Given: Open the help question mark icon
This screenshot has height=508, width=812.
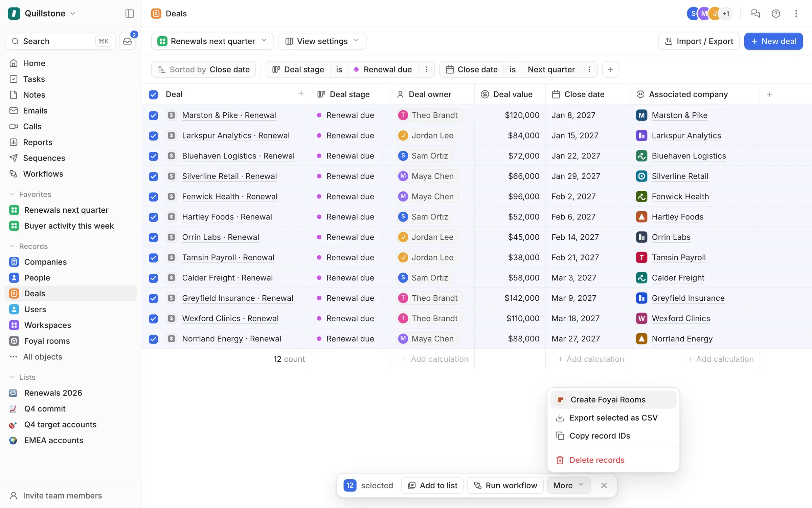Looking at the screenshot, I should pos(775,14).
